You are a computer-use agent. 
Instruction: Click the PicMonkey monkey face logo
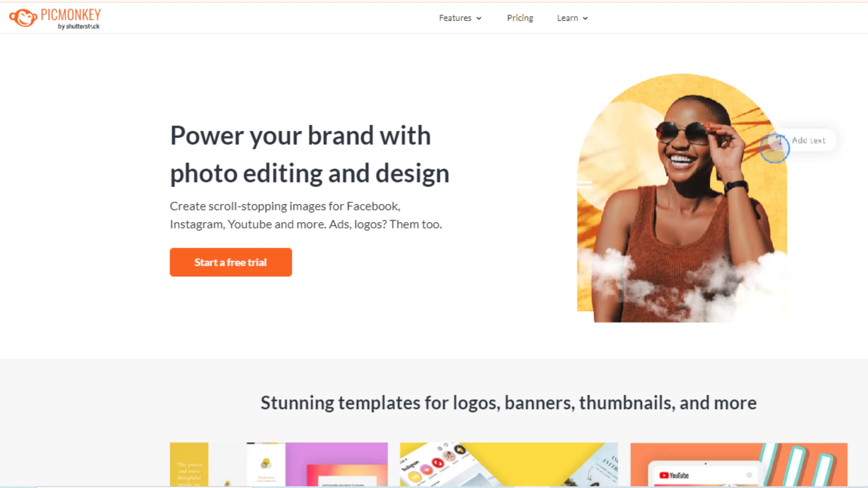click(23, 17)
